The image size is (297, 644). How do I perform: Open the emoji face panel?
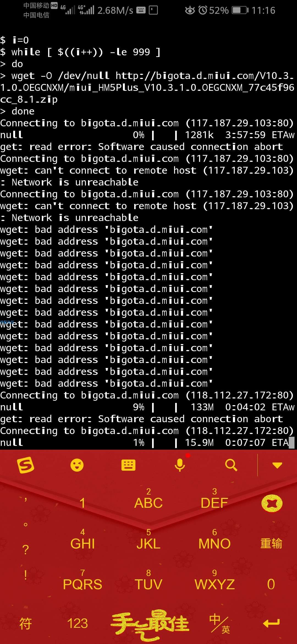[77, 465]
